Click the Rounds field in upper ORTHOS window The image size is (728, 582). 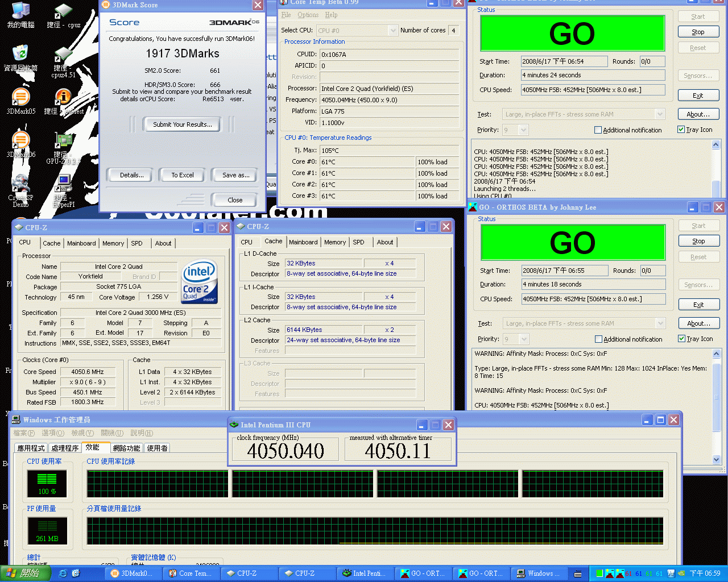click(x=652, y=61)
